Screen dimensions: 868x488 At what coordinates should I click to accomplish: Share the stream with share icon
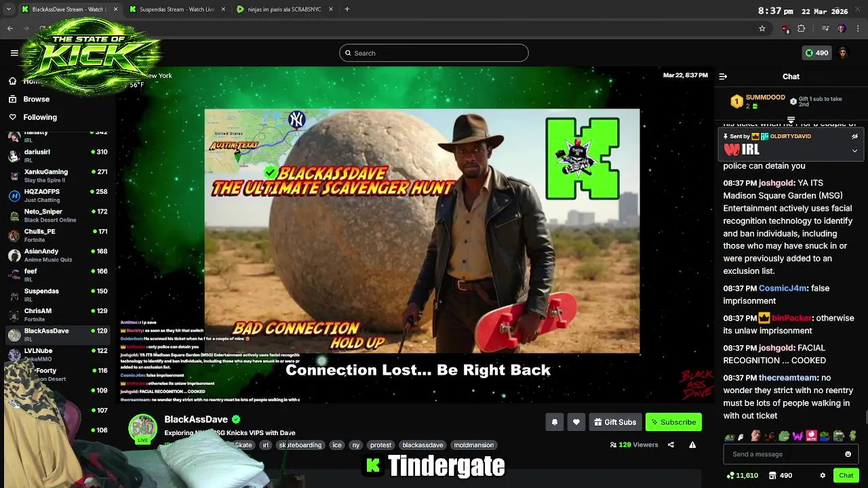click(x=671, y=445)
